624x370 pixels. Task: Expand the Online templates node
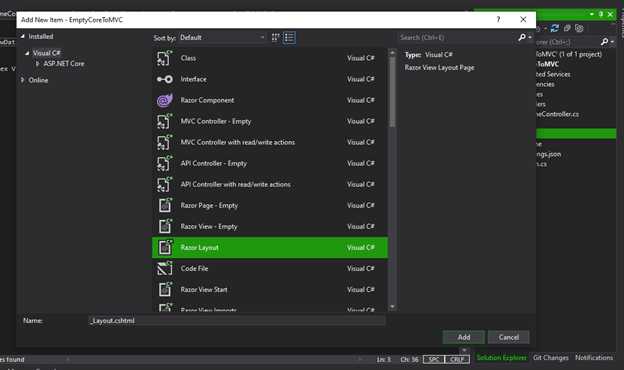tap(23, 80)
